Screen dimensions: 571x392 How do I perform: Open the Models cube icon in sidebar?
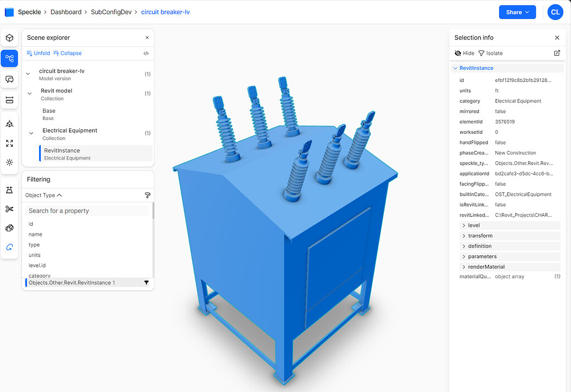(x=9, y=38)
